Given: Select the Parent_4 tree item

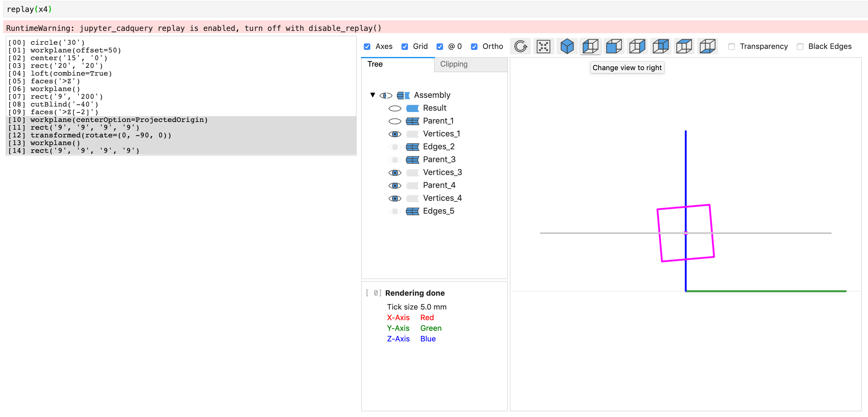Looking at the screenshot, I should [x=439, y=185].
